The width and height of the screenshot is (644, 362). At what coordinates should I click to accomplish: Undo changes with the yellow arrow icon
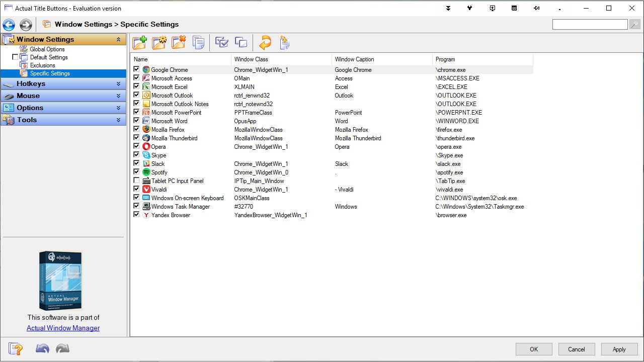click(266, 42)
